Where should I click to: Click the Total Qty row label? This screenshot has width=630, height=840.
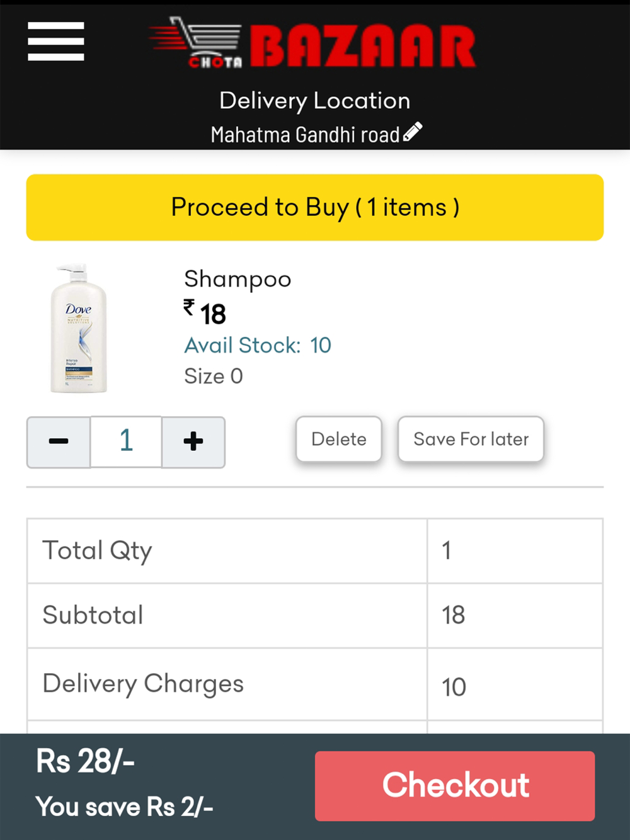pyautogui.click(x=98, y=551)
